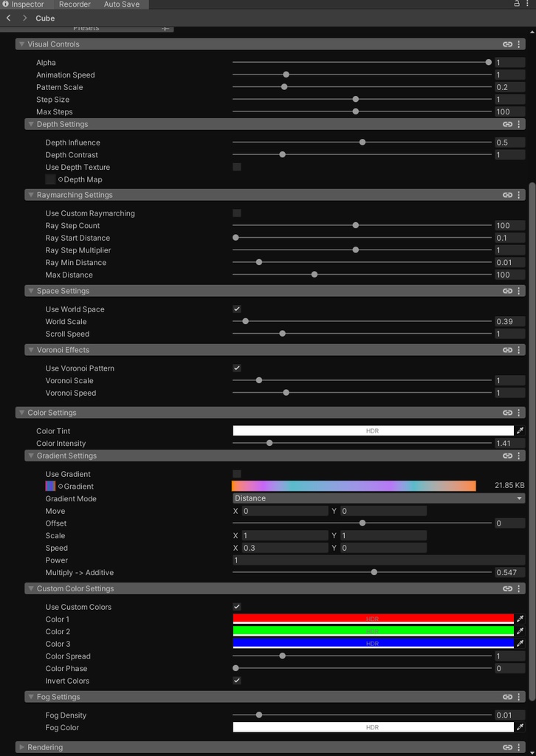Click the Power value field
This screenshot has width=536, height=756.
click(x=379, y=560)
